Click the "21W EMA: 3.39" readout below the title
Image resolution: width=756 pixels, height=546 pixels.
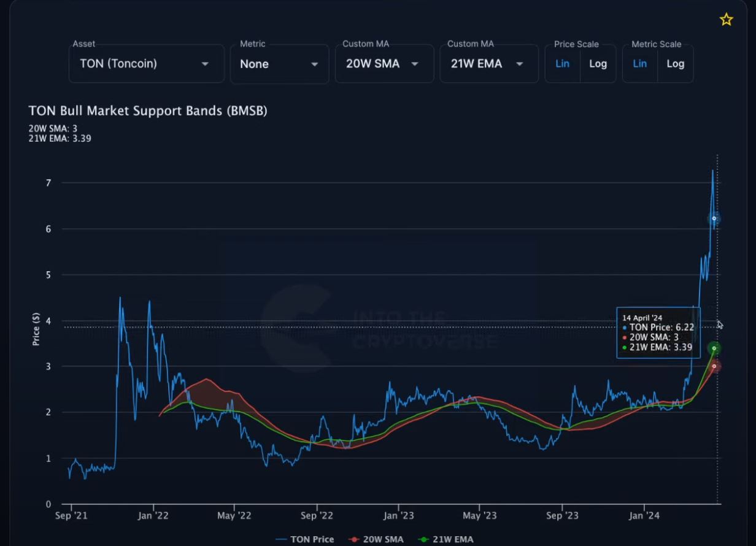[59, 138]
